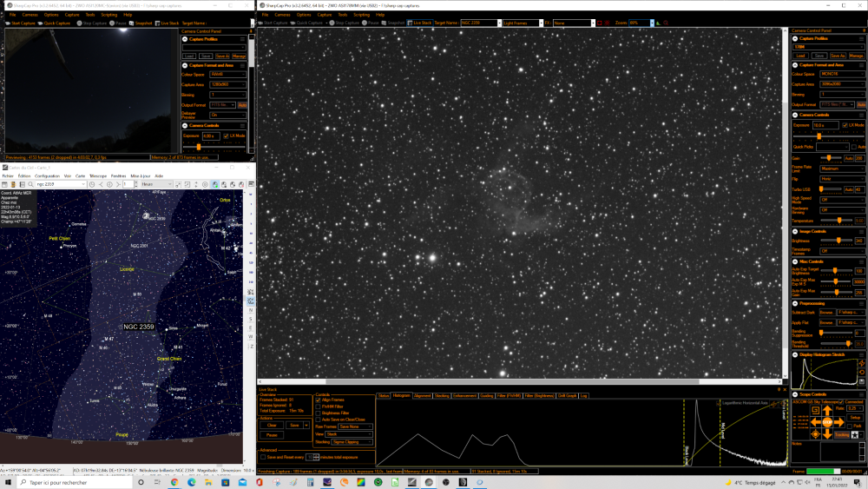Click the reticle zoom tool in SharpCap toolbar

(x=666, y=23)
